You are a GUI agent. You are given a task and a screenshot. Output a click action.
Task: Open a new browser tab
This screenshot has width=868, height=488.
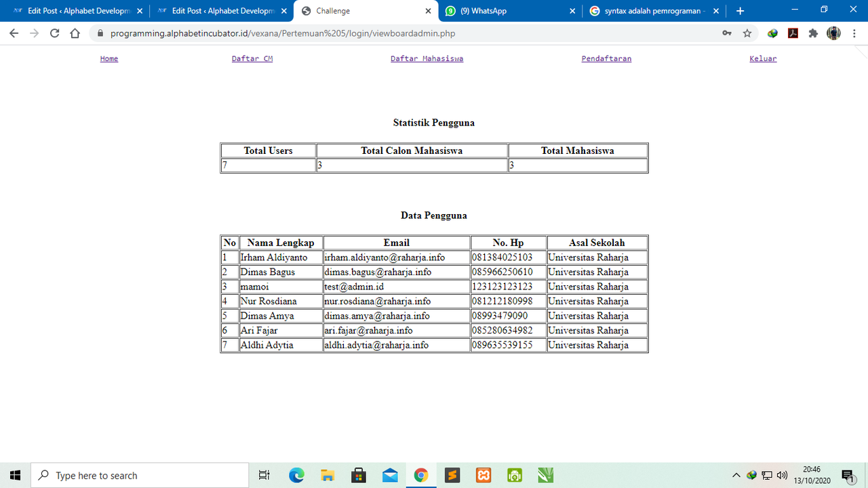(x=740, y=11)
